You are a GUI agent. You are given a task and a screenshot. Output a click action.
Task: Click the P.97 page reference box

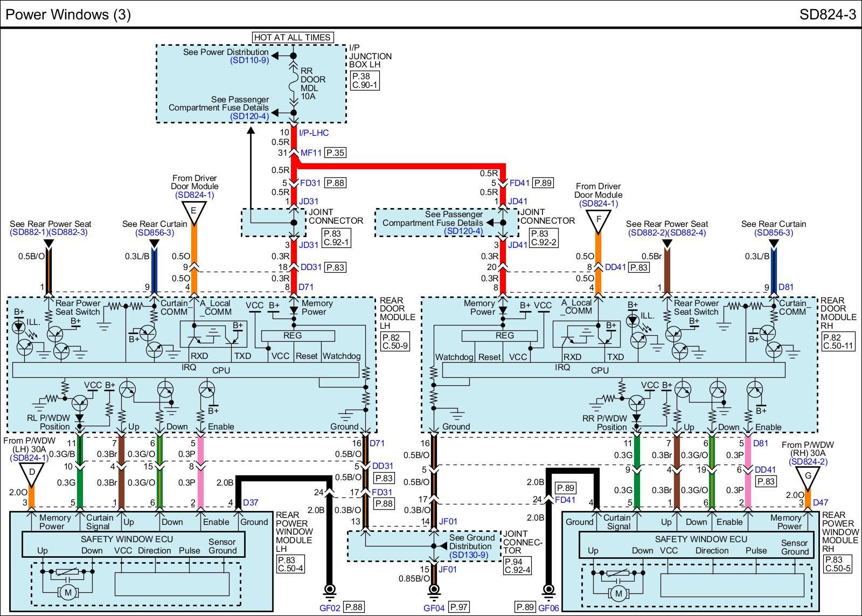pos(458,607)
